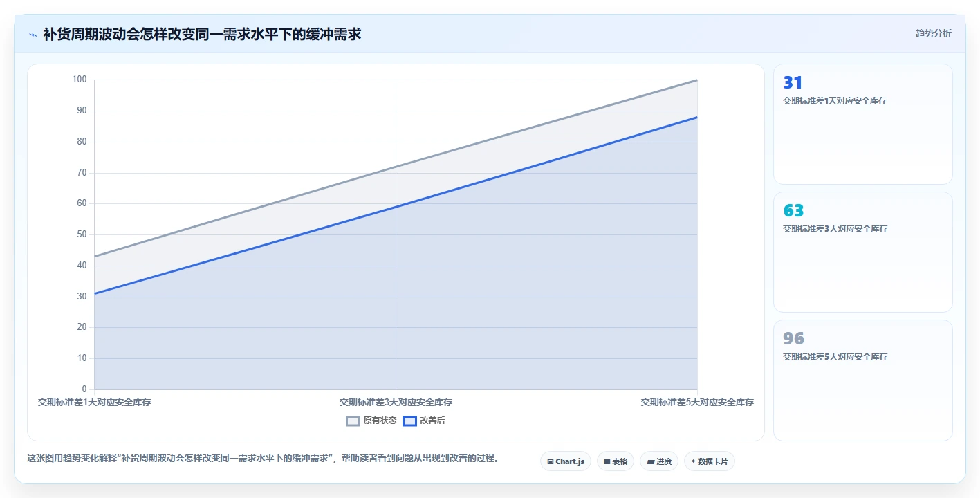Click the lightning icon beside the title

coord(33,35)
